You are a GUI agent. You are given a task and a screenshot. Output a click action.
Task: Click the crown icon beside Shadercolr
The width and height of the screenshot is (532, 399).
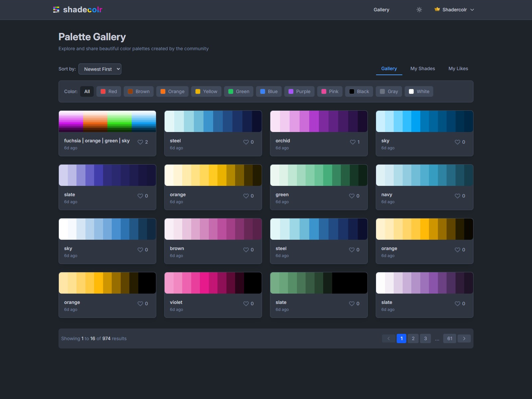point(437,10)
